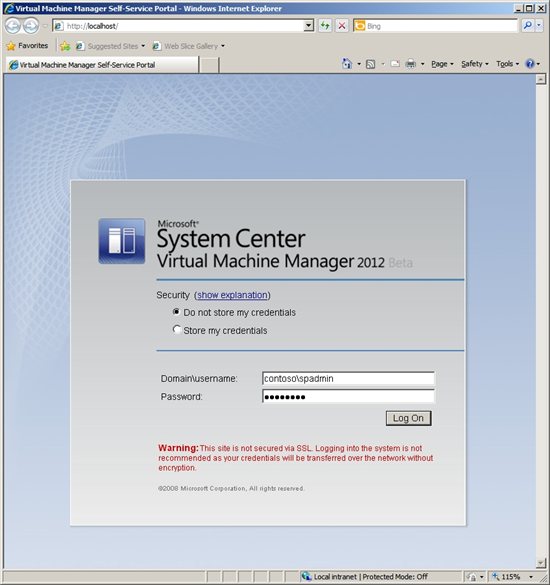Image resolution: width=550 pixels, height=585 pixels.
Task: Click the address bar URL field
Action: click(184, 26)
